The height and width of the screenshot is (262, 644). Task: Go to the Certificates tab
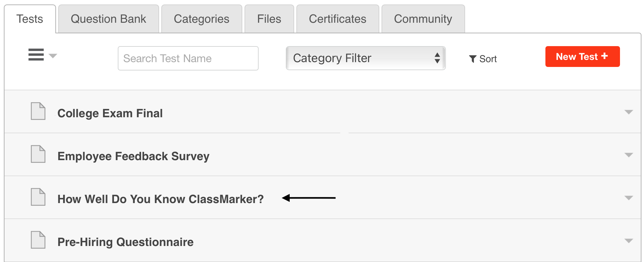338,19
